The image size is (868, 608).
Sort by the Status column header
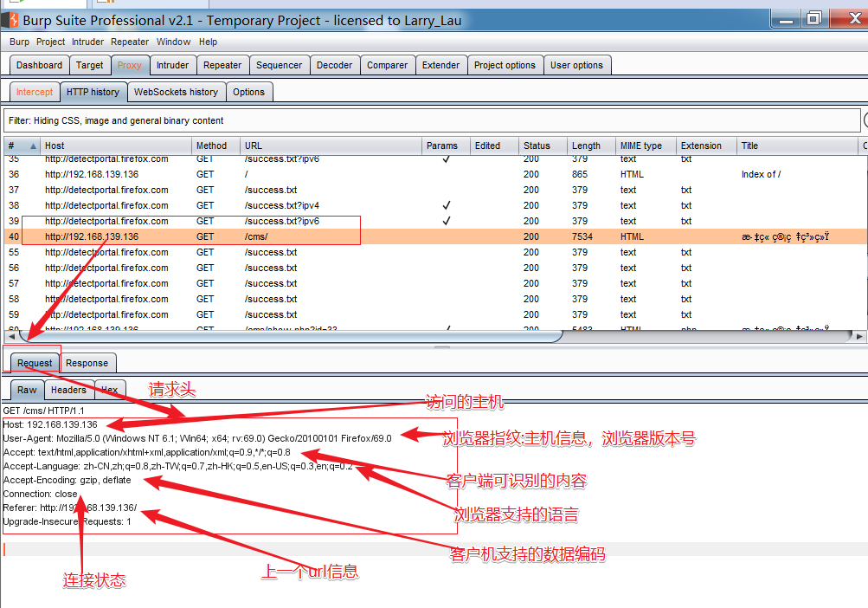point(543,146)
